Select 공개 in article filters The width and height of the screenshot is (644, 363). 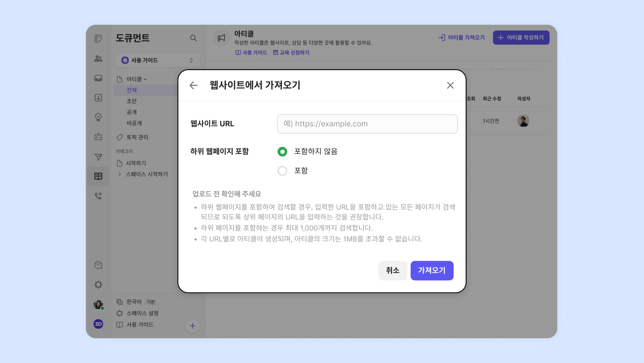[132, 112]
